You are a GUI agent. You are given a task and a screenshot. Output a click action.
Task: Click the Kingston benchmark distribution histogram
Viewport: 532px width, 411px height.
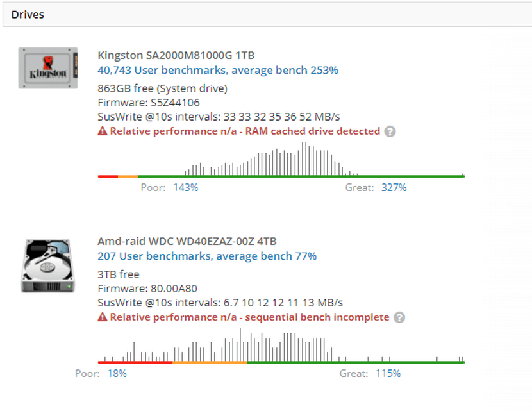276,160
